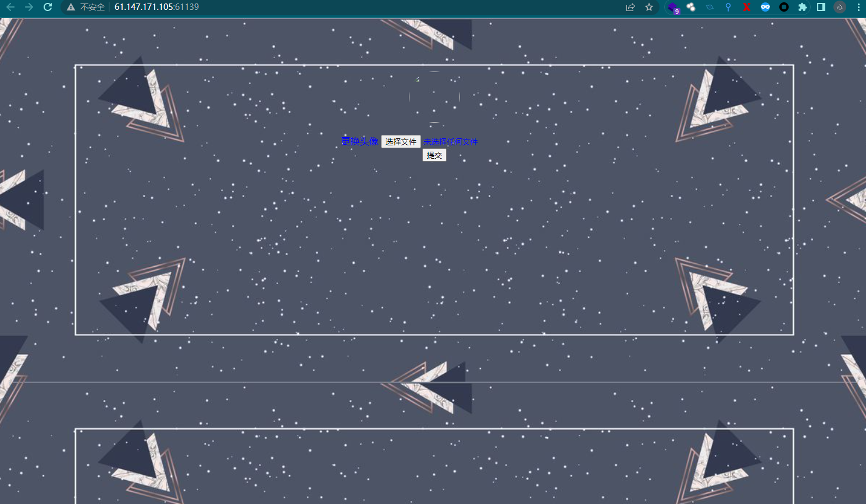Image resolution: width=866 pixels, height=504 pixels.
Task: Click the 更换头像 label text
Action: click(x=359, y=141)
